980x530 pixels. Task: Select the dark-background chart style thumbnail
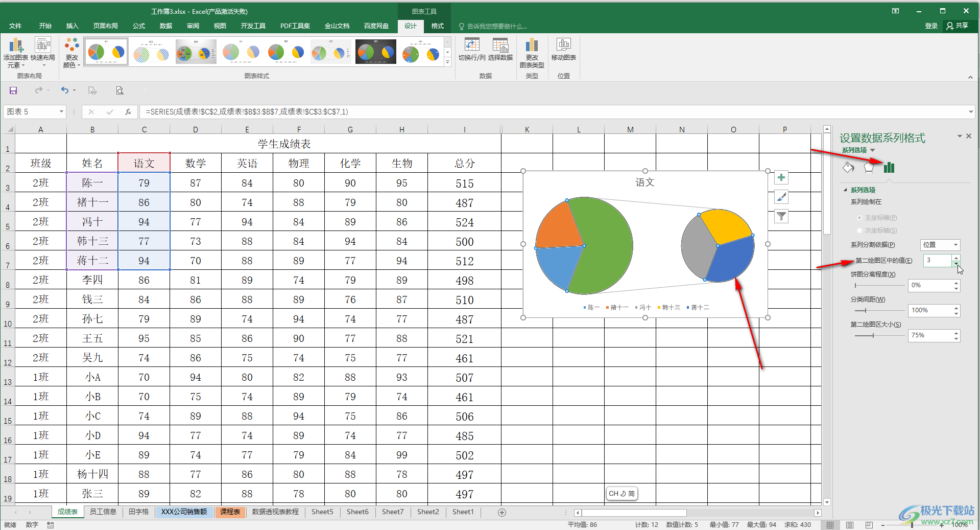tap(376, 52)
